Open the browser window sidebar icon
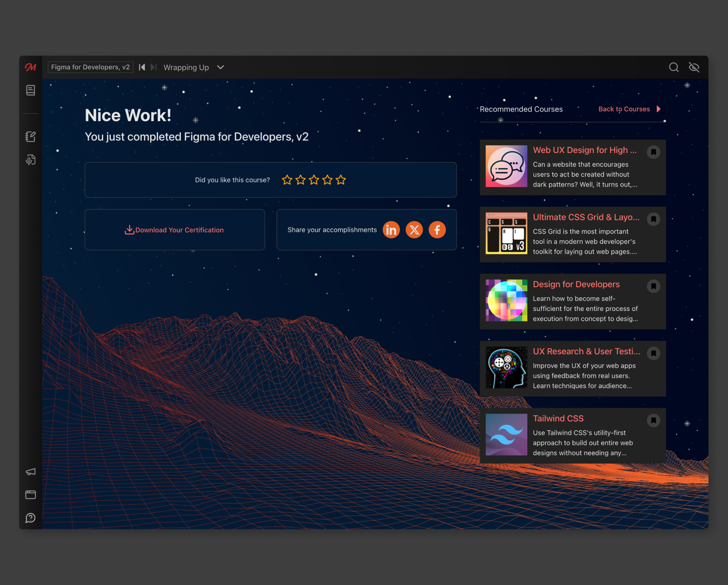The width and height of the screenshot is (728, 585). click(x=30, y=495)
